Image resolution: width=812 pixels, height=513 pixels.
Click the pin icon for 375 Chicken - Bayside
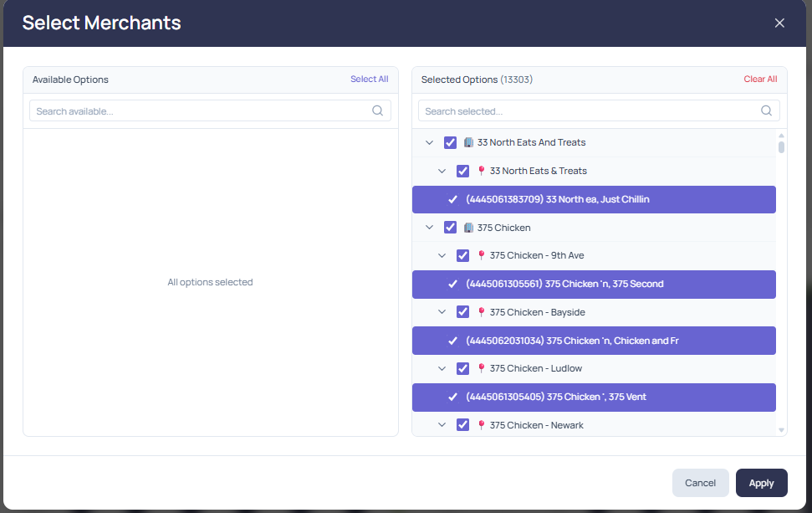pos(481,312)
